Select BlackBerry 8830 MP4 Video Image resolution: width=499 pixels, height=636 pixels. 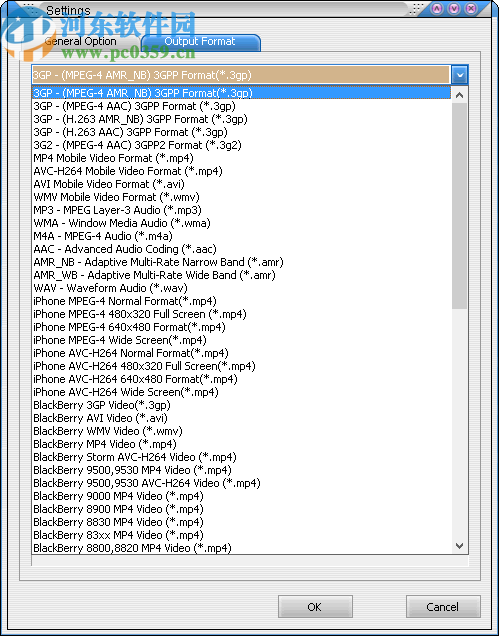click(241, 522)
